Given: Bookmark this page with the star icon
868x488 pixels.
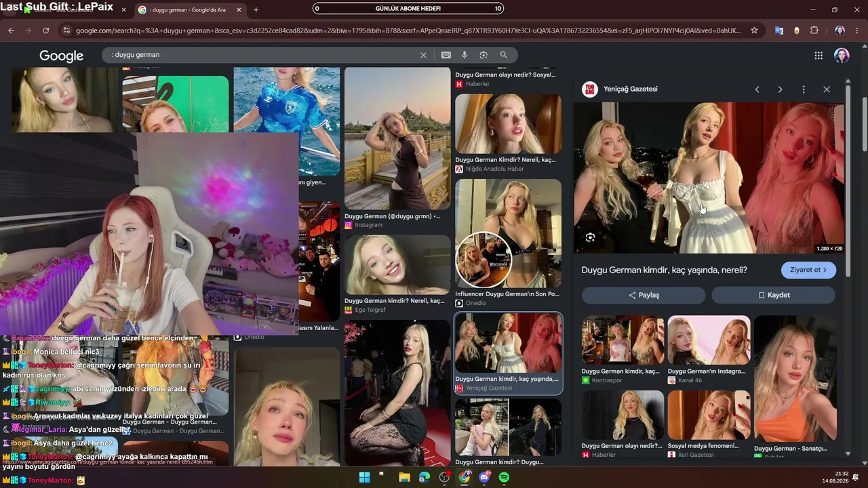Looking at the screenshot, I should coord(754,30).
